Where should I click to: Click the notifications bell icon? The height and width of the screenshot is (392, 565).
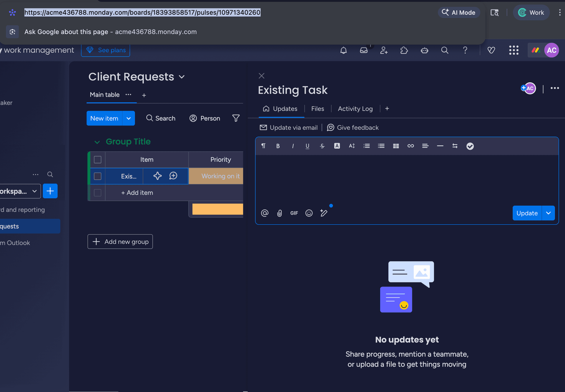click(x=343, y=50)
